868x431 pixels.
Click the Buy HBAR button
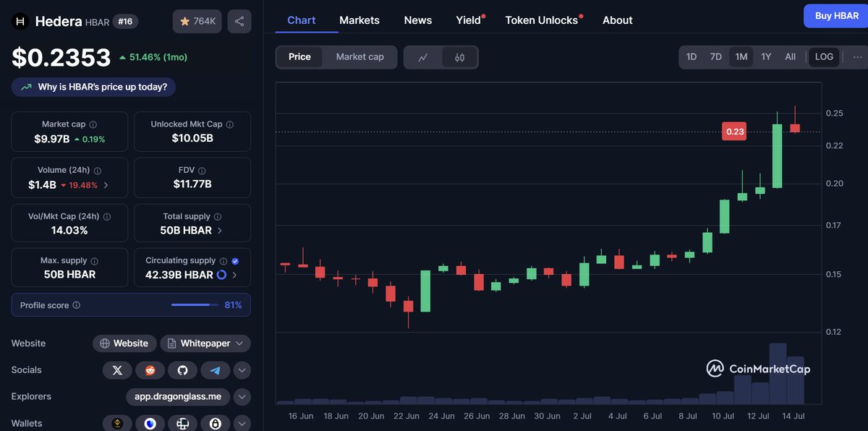pyautogui.click(x=837, y=16)
